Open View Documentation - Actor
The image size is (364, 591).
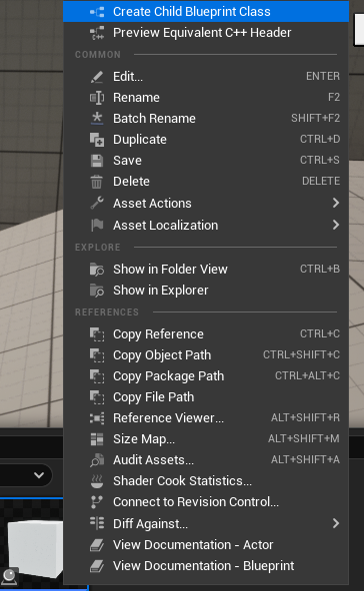point(206,545)
